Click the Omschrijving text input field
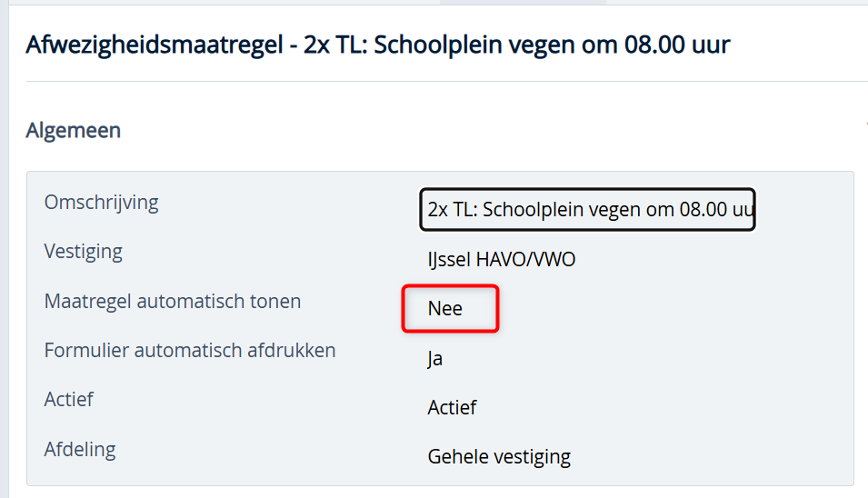This screenshot has height=498, width=868. pos(587,210)
